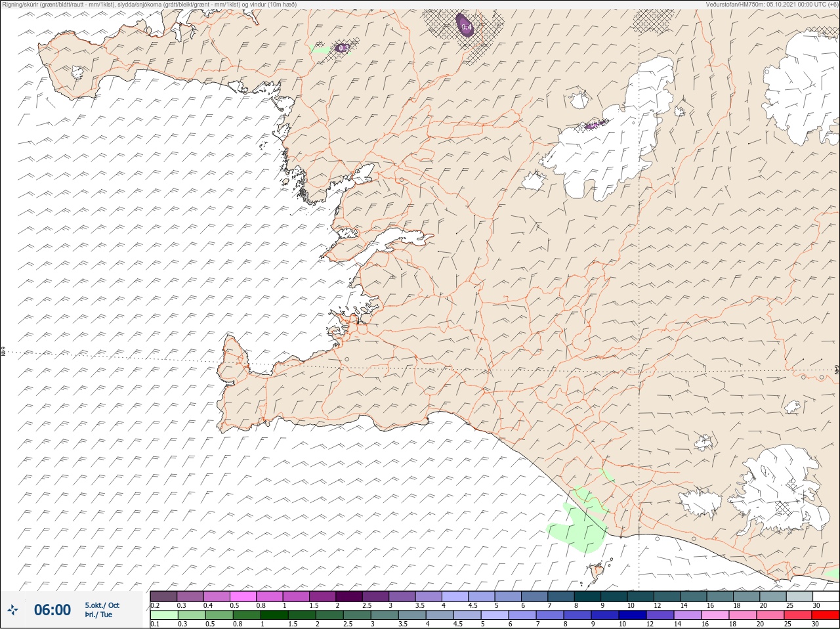The image size is (840, 629).
Task: Click upper legend swatch between 0.2 and 0.3
Action: pyautogui.click(x=164, y=596)
